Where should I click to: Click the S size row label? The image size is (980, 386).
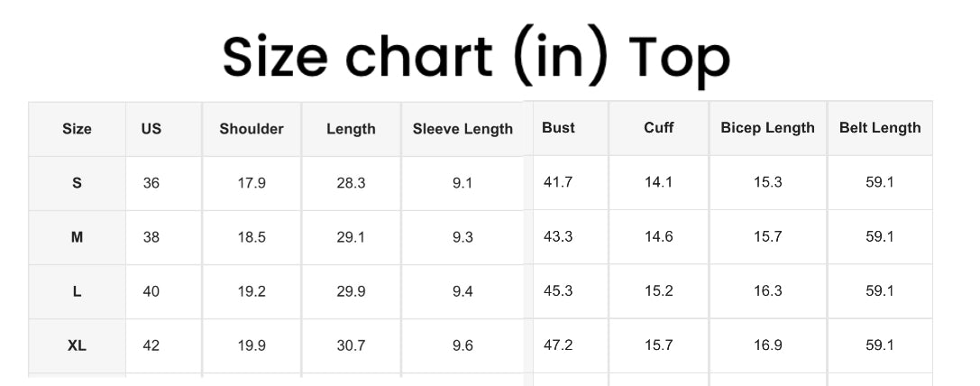(77, 183)
